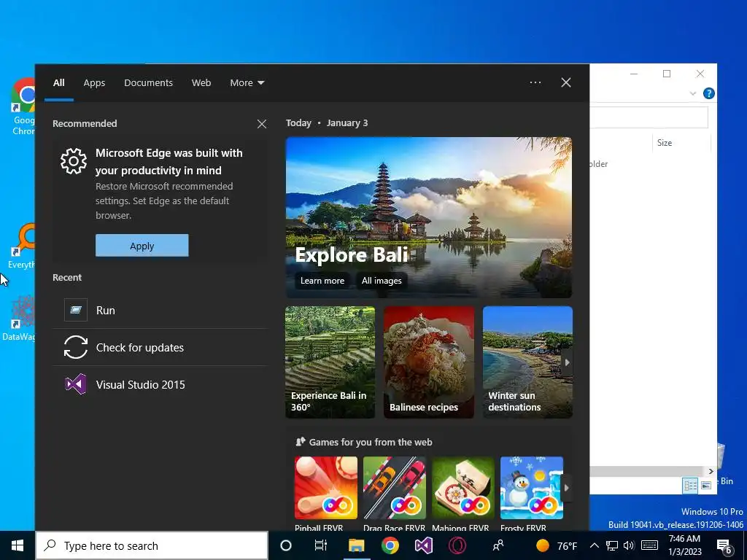Open the Experience Bali in 360° card
This screenshot has height=560, width=747.
coord(330,362)
